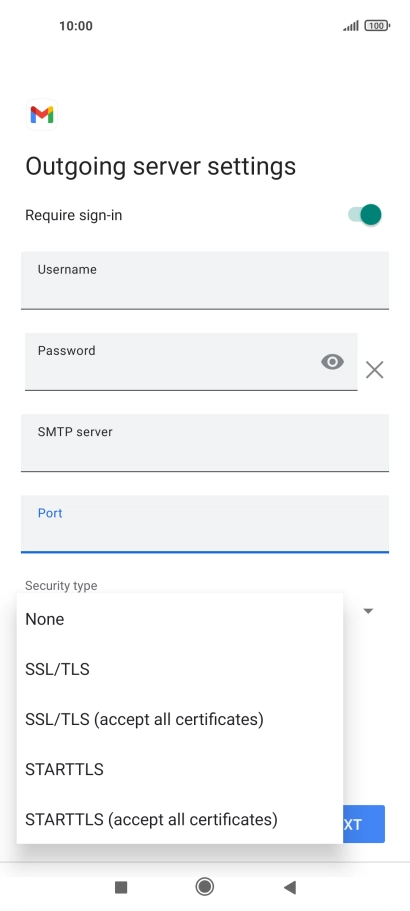Viewport: 410px width, 911px height.
Task: Focus the Password input field
Action: [191, 361]
